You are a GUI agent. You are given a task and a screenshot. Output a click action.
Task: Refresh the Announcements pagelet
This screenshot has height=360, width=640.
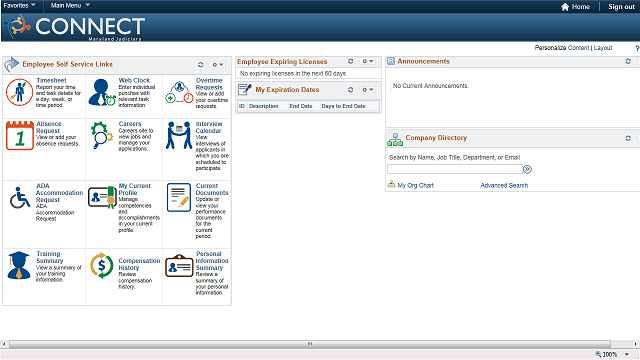point(628,61)
